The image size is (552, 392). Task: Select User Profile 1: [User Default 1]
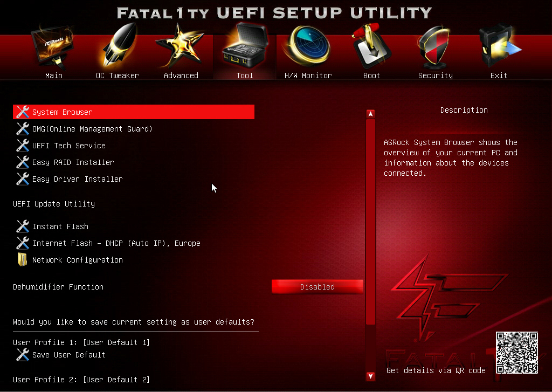click(x=81, y=342)
